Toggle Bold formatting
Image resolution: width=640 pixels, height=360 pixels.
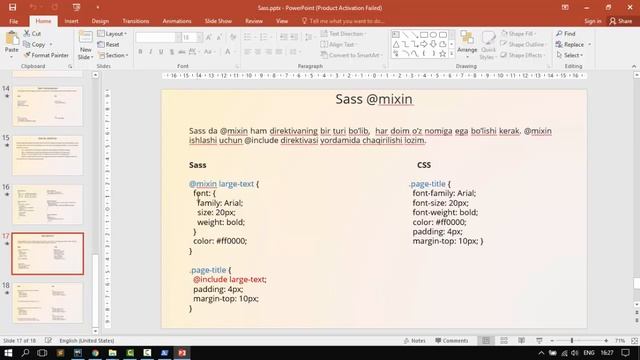point(140,51)
